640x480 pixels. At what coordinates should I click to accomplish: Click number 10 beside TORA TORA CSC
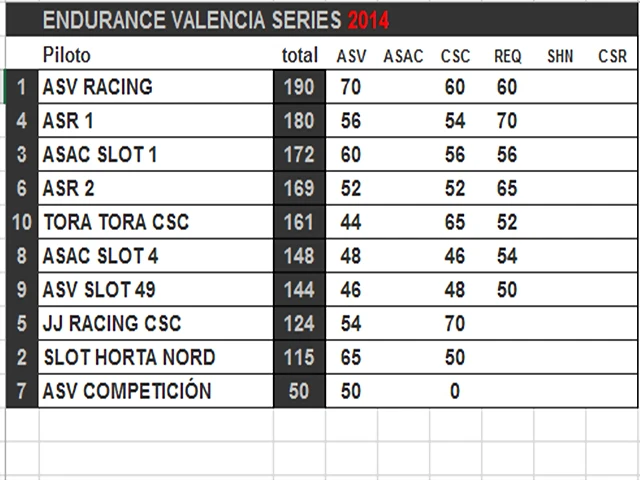(22, 222)
